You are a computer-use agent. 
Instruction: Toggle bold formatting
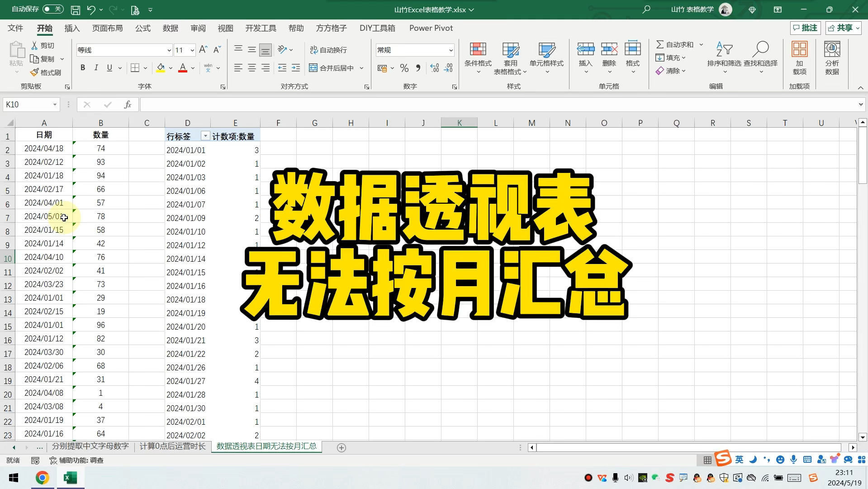pos(82,67)
